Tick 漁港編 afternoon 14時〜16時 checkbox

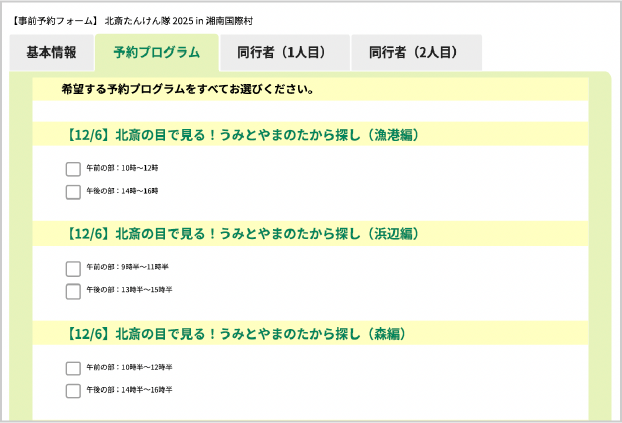pyautogui.click(x=73, y=191)
